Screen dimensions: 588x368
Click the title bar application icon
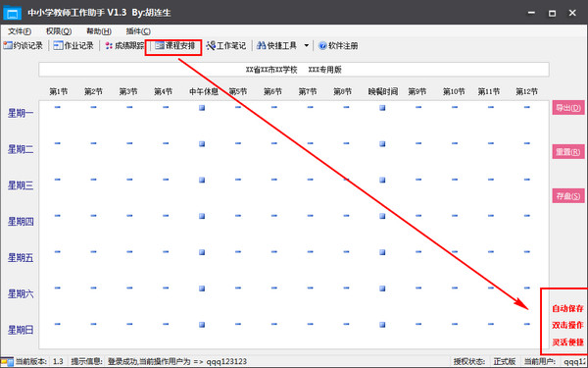tap(12, 13)
